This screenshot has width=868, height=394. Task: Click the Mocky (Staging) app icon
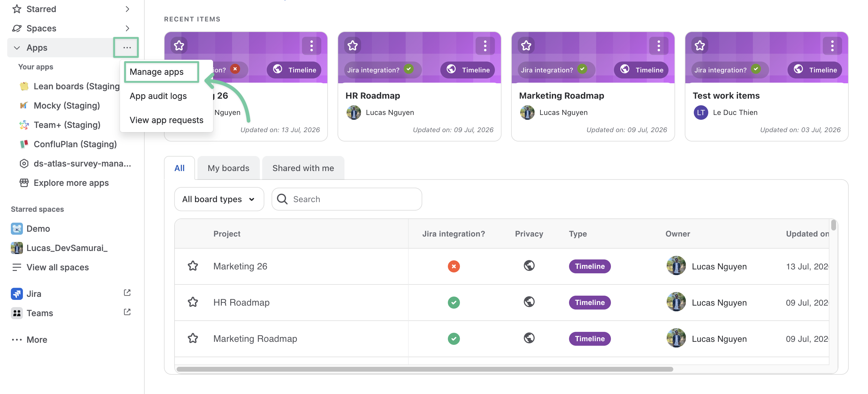[x=24, y=106]
